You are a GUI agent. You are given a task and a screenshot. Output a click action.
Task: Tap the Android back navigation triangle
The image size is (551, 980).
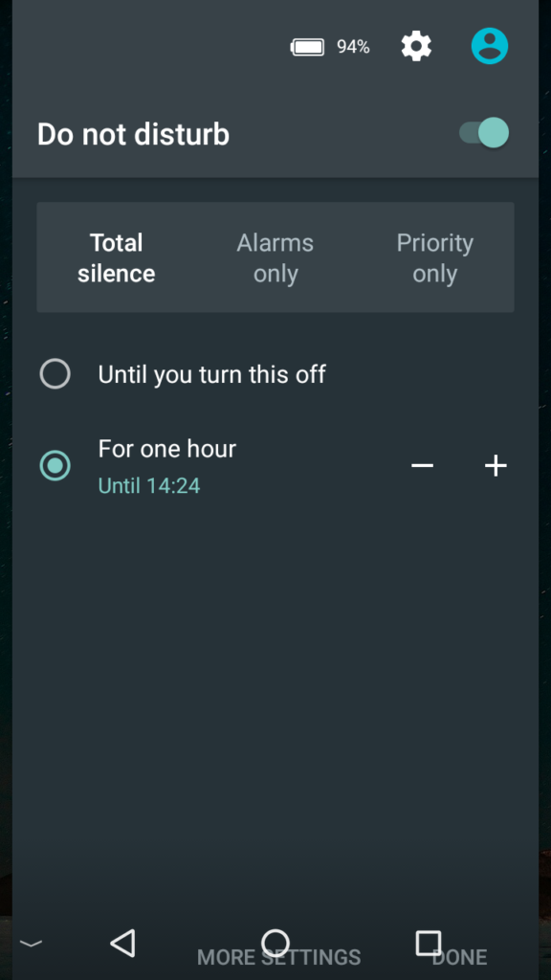pyautogui.click(x=123, y=943)
